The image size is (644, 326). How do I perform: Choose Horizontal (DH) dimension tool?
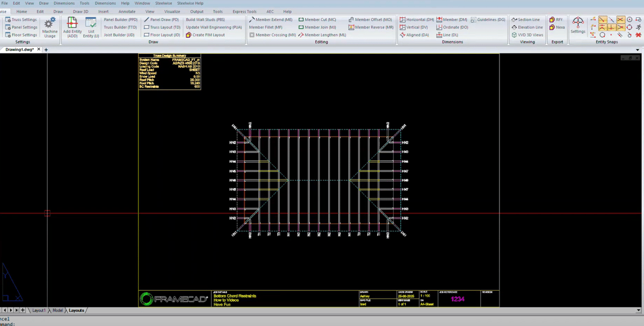(x=416, y=19)
